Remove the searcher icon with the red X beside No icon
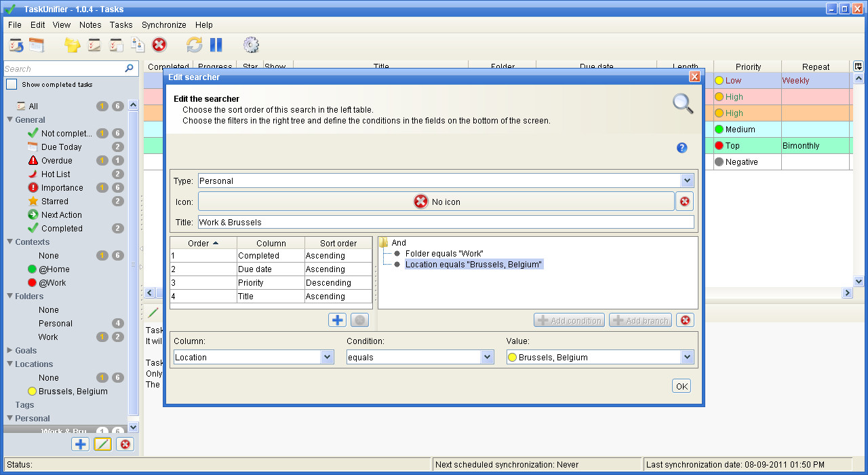The image size is (868, 475). pyautogui.click(x=685, y=202)
